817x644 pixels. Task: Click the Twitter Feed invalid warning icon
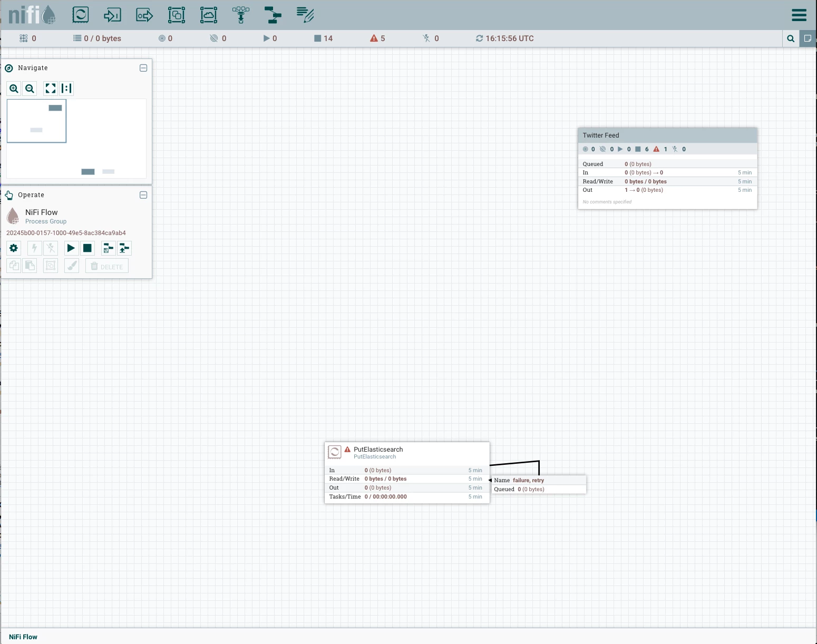coord(656,149)
